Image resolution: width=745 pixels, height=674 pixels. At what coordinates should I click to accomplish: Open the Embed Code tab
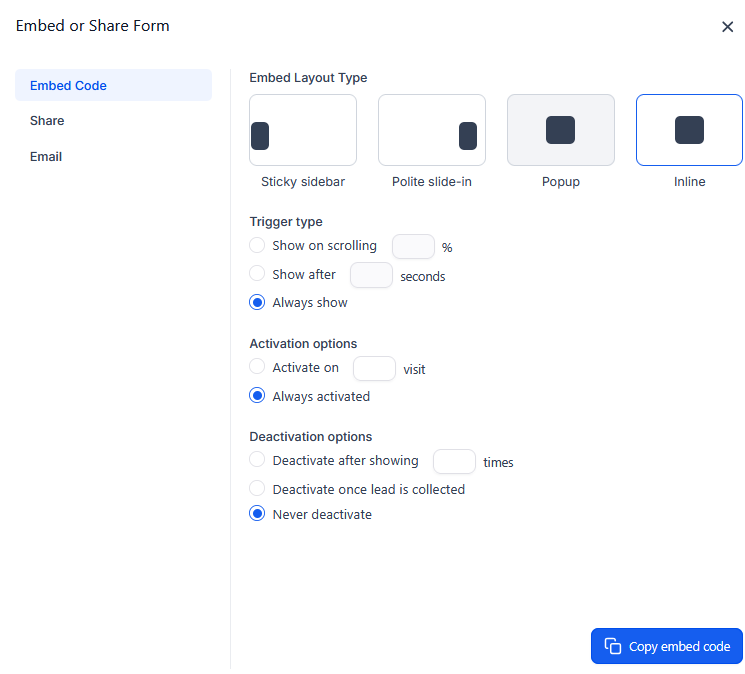pos(113,85)
